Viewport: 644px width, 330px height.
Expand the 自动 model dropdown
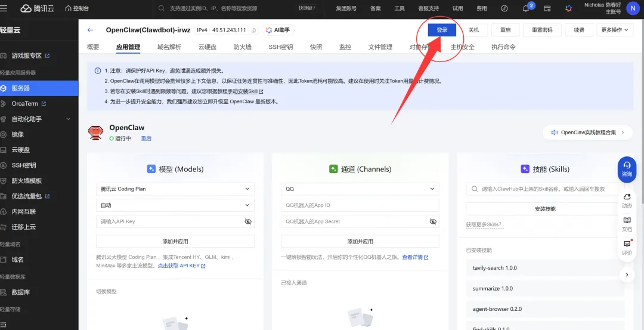click(x=175, y=205)
